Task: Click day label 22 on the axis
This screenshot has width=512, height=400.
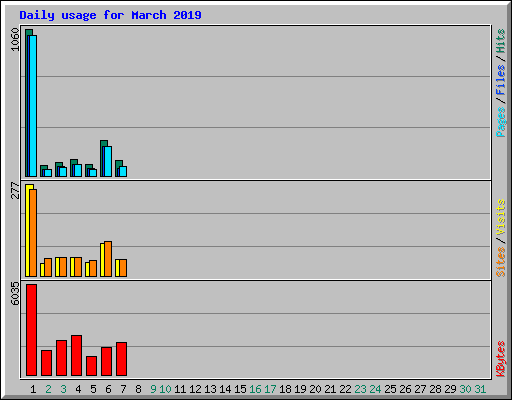Action: coord(345,389)
